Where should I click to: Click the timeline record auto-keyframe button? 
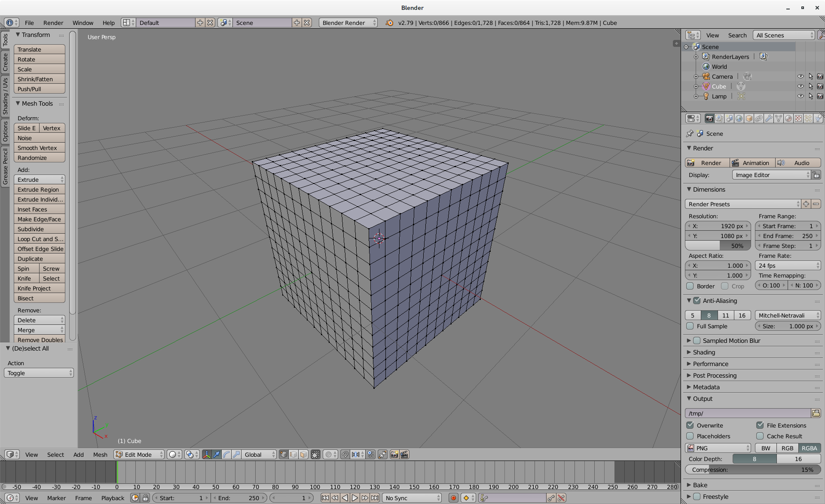(x=453, y=498)
